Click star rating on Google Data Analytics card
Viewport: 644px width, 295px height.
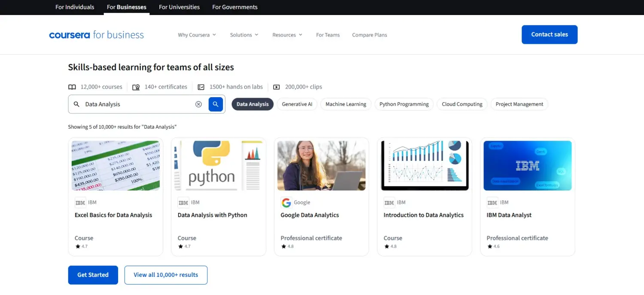tap(288, 246)
